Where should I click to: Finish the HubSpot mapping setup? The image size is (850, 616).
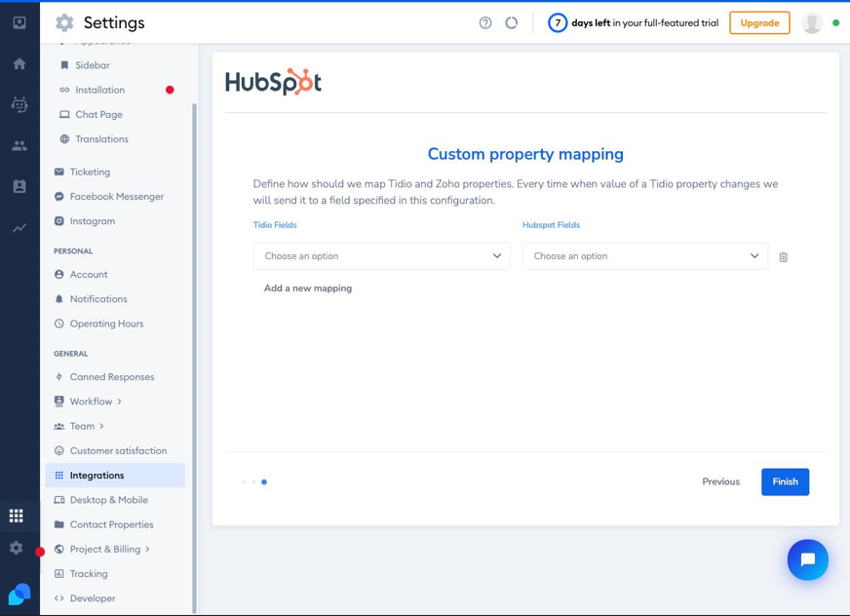(x=785, y=481)
